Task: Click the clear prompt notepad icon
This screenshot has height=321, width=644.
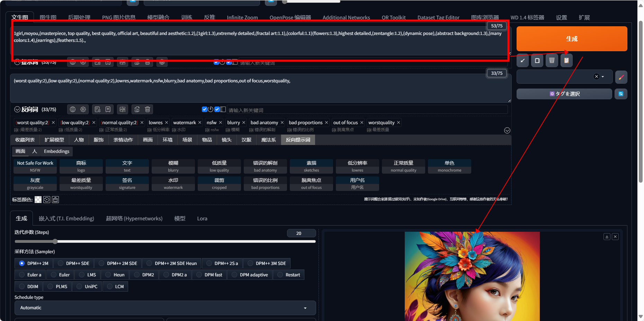Action: tap(537, 61)
